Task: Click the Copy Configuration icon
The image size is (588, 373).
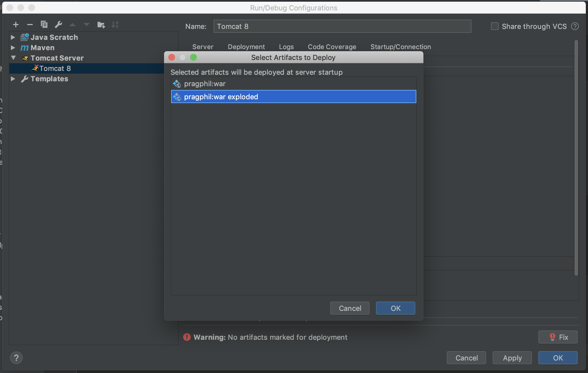Action: point(44,25)
